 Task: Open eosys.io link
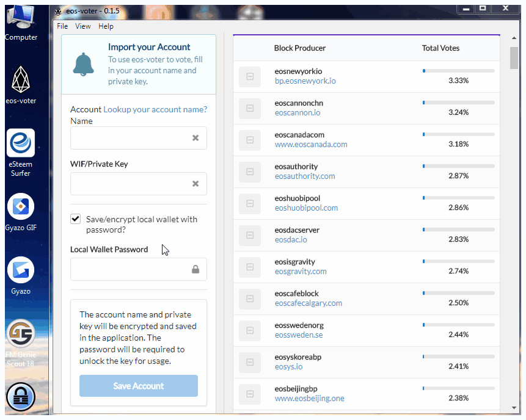pyautogui.click(x=288, y=367)
